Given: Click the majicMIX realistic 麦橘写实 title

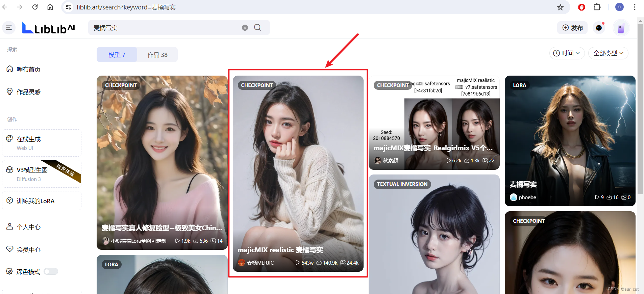Looking at the screenshot, I should [x=280, y=250].
